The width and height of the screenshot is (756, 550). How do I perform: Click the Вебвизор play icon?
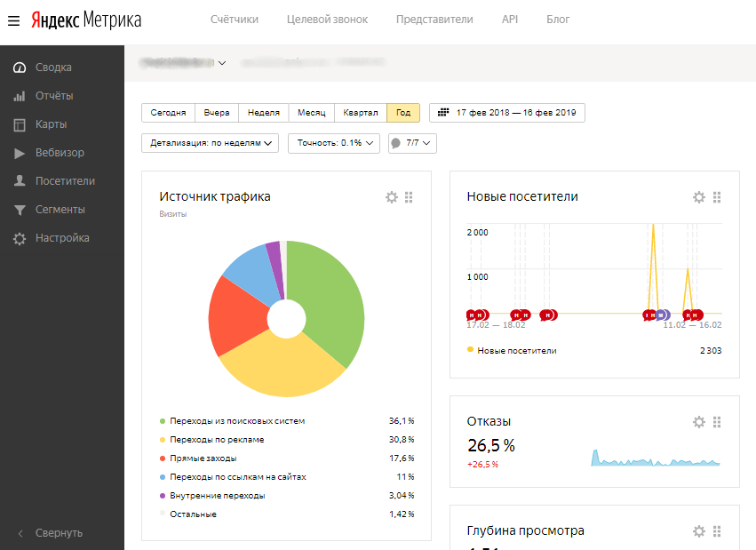pos(20,154)
